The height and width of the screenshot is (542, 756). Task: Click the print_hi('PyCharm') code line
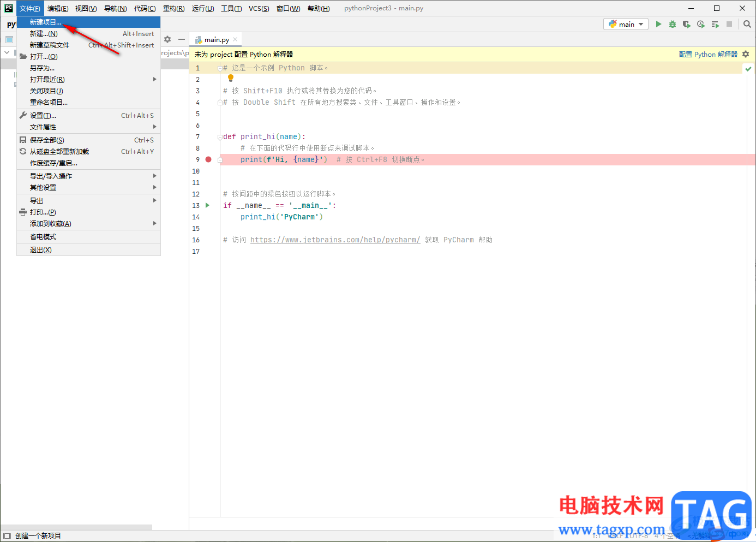coord(281,217)
